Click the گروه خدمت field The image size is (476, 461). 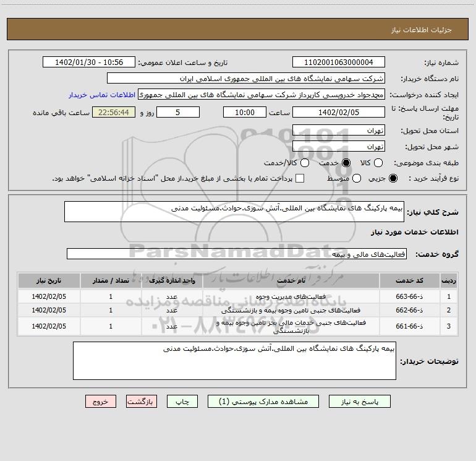tap(237, 254)
